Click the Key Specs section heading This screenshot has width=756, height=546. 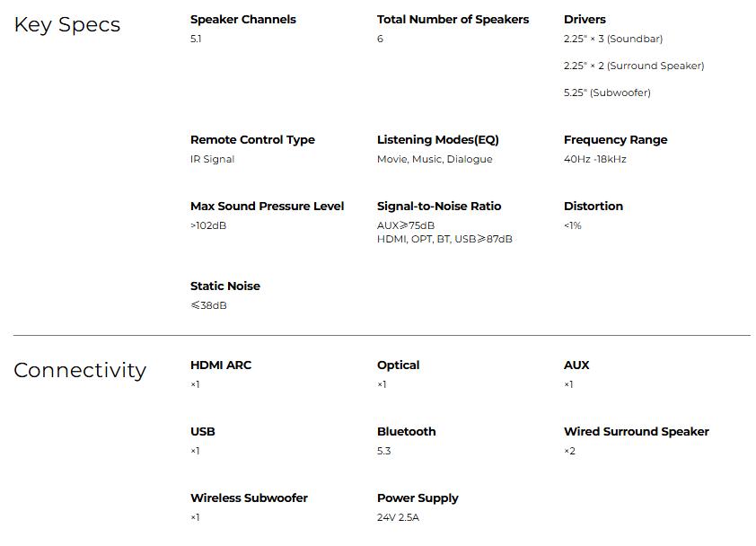pyautogui.click(x=66, y=25)
